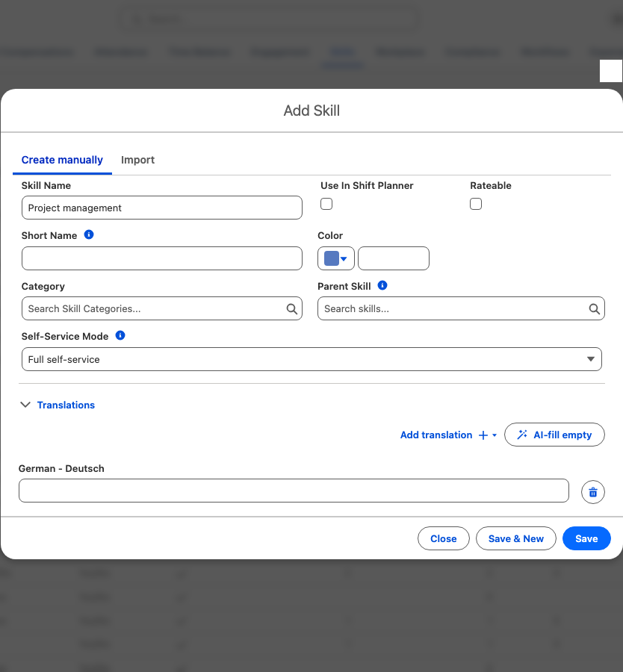Click the plus icon beside Add translation
Image resolution: width=623 pixels, height=672 pixels.
[x=483, y=435]
